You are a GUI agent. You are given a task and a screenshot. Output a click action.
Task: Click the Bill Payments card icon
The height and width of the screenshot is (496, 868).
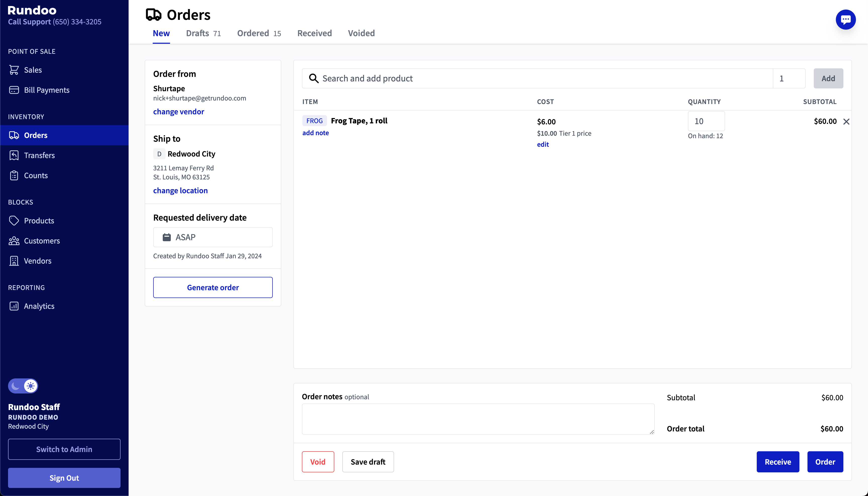tap(14, 90)
